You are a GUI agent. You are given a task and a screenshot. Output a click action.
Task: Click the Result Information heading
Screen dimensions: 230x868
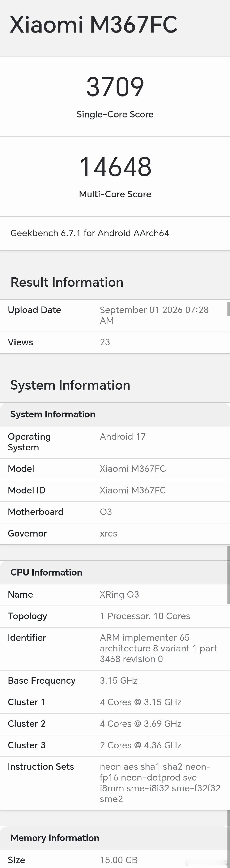[x=67, y=282]
